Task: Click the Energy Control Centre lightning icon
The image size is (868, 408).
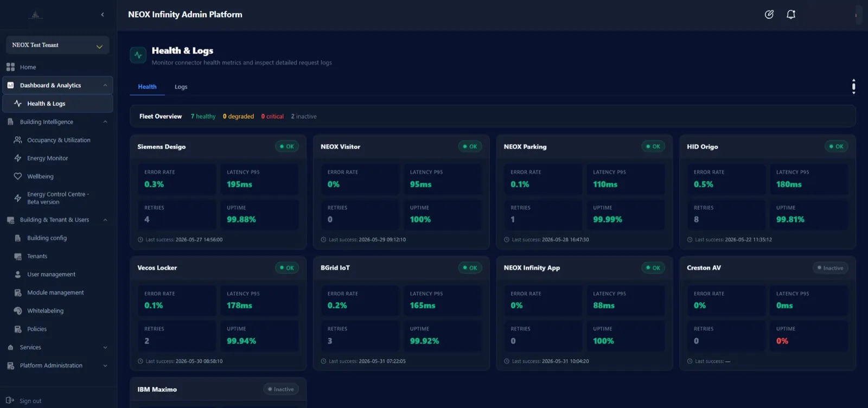Action: coord(18,198)
